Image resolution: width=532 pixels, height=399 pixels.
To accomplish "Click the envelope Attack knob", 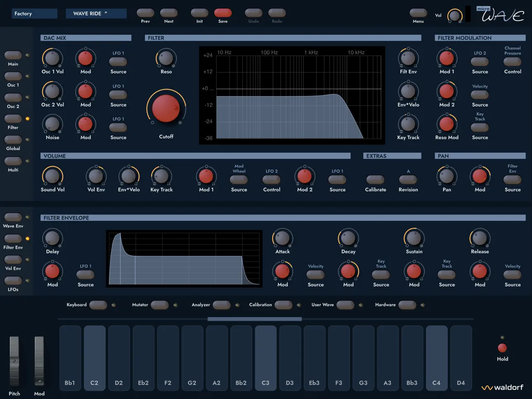I will pyautogui.click(x=283, y=238).
